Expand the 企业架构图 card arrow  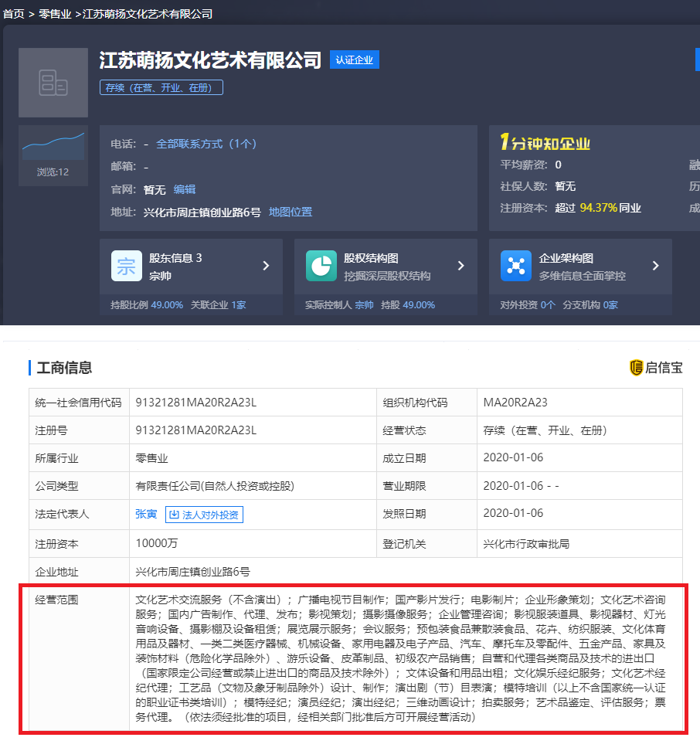click(655, 266)
